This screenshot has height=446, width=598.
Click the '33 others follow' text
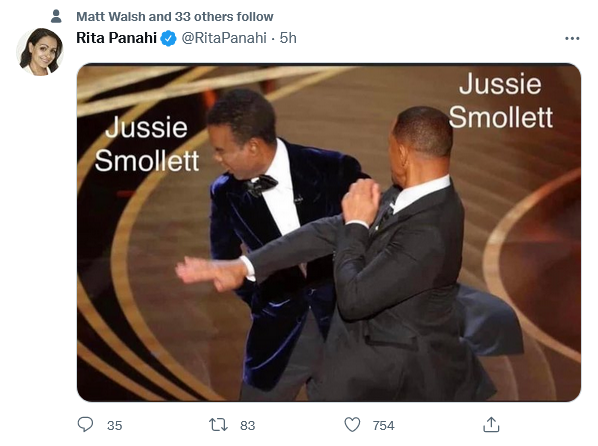[224, 17]
